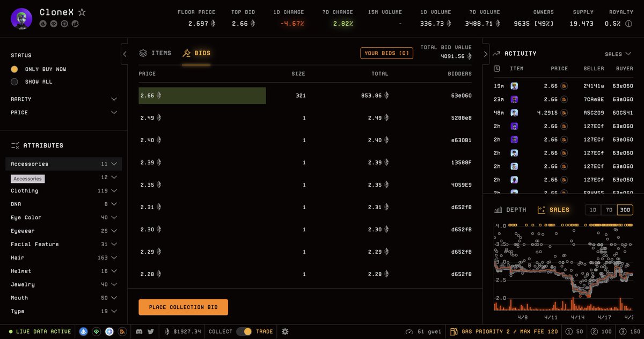Viewport: 644px width, 339px height.
Task: Star the CloneX collection as favorite
Action: (82, 12)
